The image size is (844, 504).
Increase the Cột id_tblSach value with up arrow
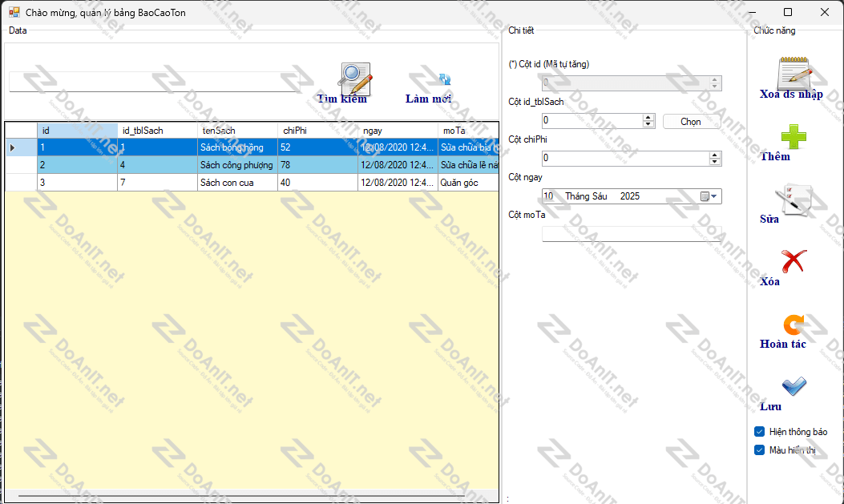point(648,117)
